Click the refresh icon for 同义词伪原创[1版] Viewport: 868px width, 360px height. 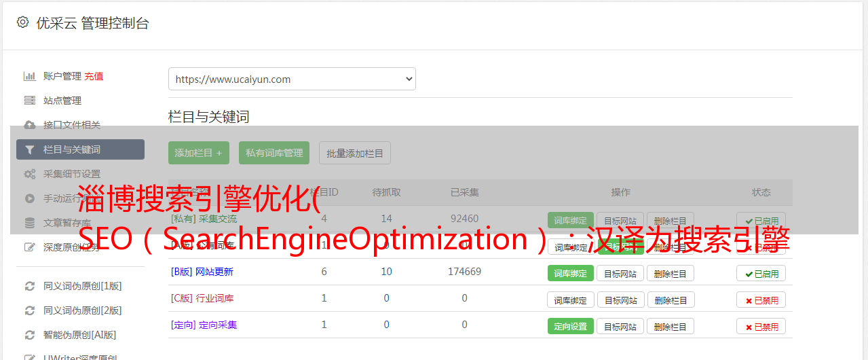click(29, 286)
